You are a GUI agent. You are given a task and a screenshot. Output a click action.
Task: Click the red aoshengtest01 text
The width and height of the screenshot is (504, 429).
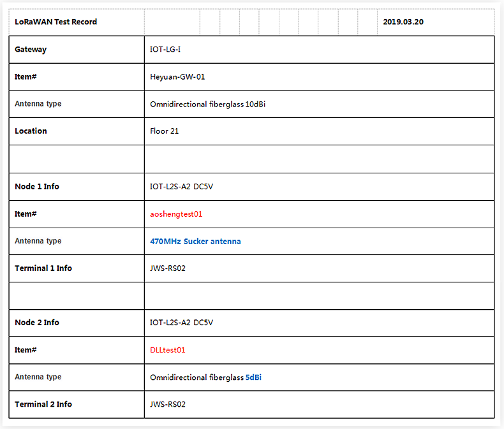point(176,214)
